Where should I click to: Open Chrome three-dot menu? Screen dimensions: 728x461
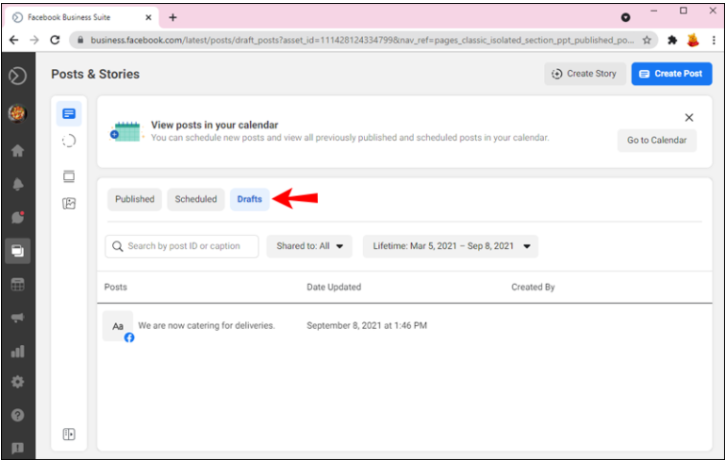(x=714, y=40)
